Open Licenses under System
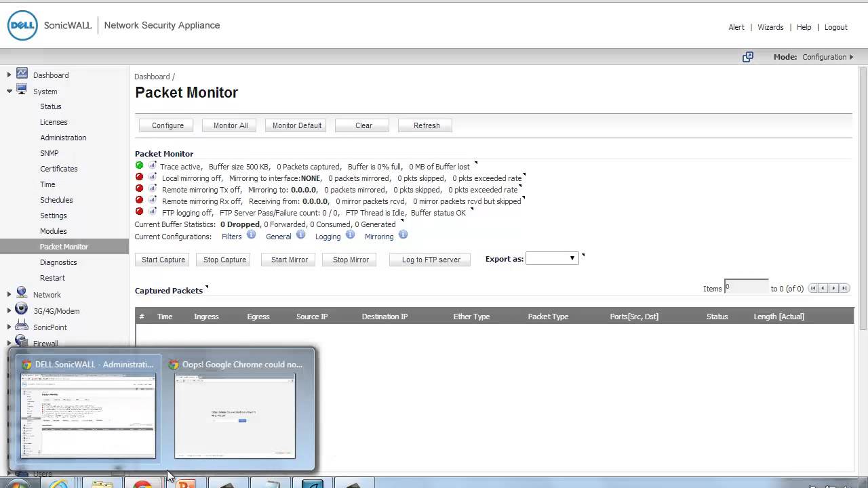Screen dimensions: 868x488 pyautogui.click(x=54, y=122)
